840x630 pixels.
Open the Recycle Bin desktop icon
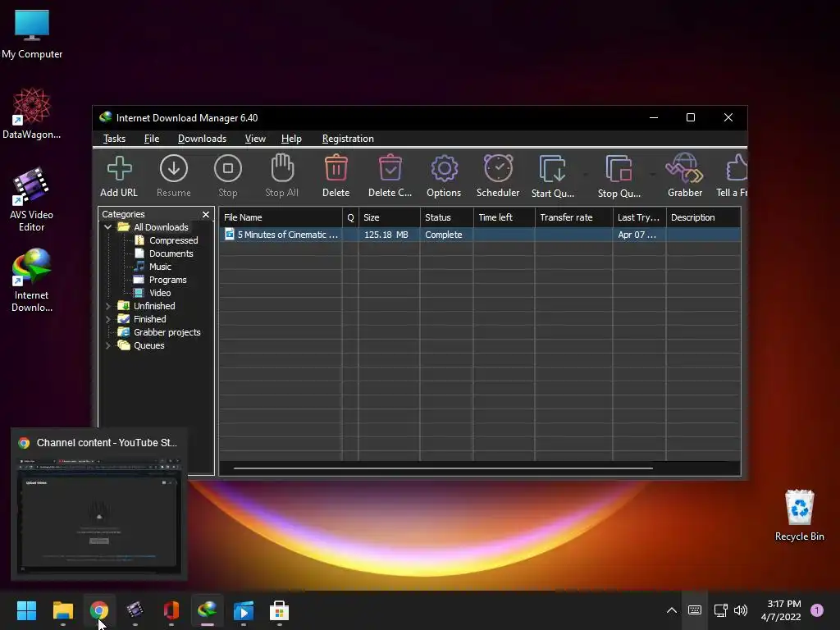point(799,515)
